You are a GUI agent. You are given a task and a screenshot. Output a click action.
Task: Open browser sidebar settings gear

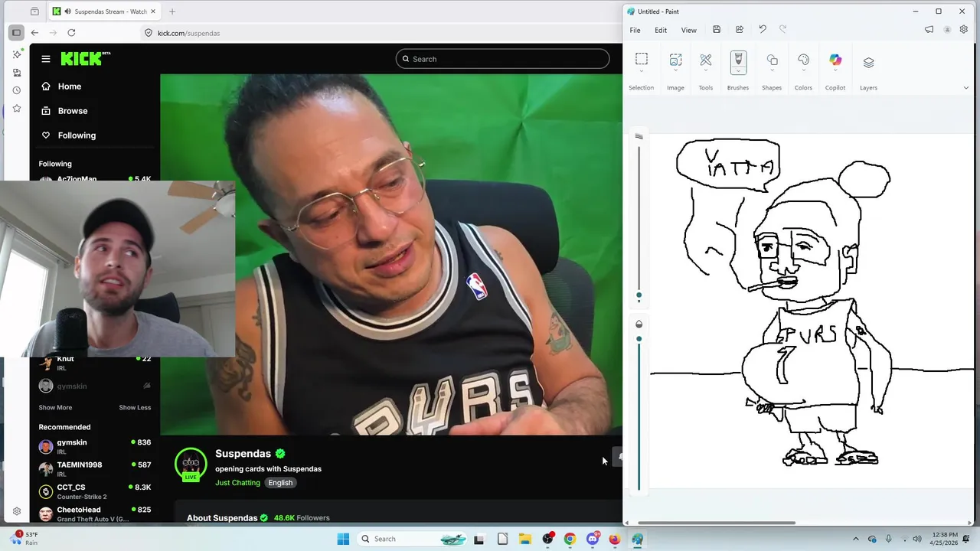pos(17,511)
